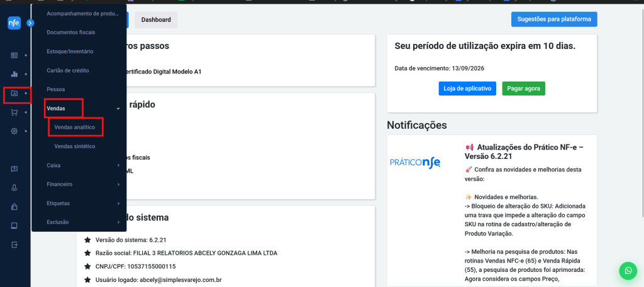Click the logout sidebar icon
644x287 pixels.
click(14, 245)
